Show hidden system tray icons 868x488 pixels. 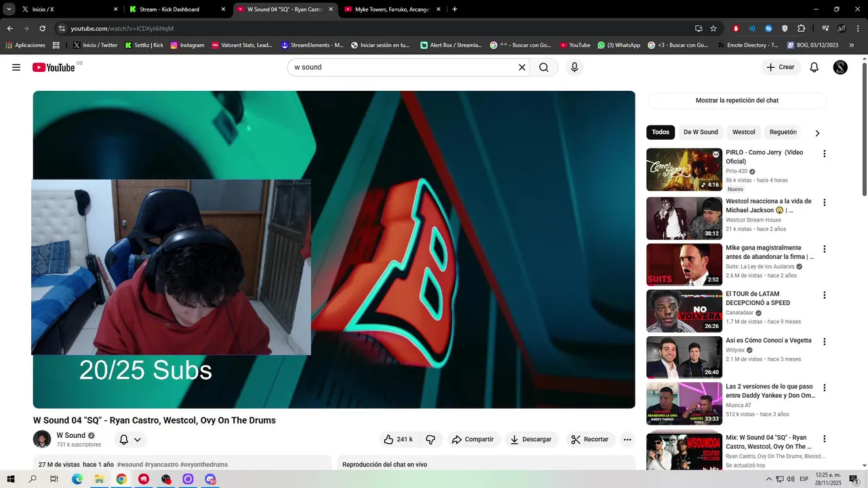point(769,479)
